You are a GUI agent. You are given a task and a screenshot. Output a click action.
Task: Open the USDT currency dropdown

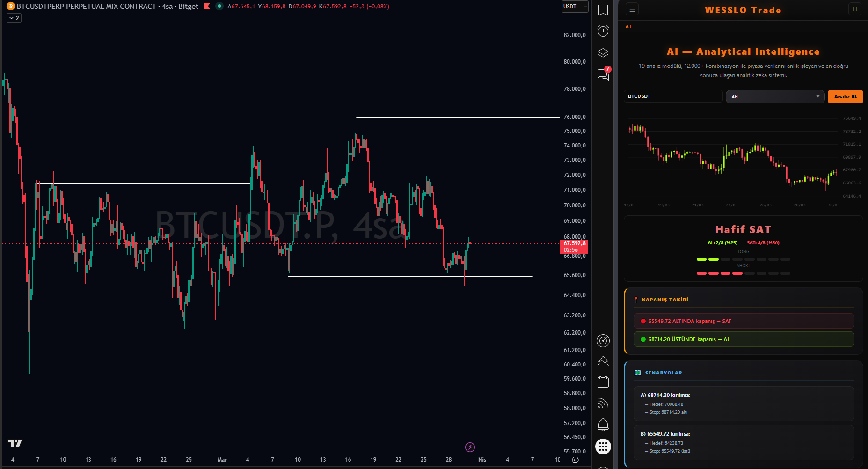coord(575,7)
